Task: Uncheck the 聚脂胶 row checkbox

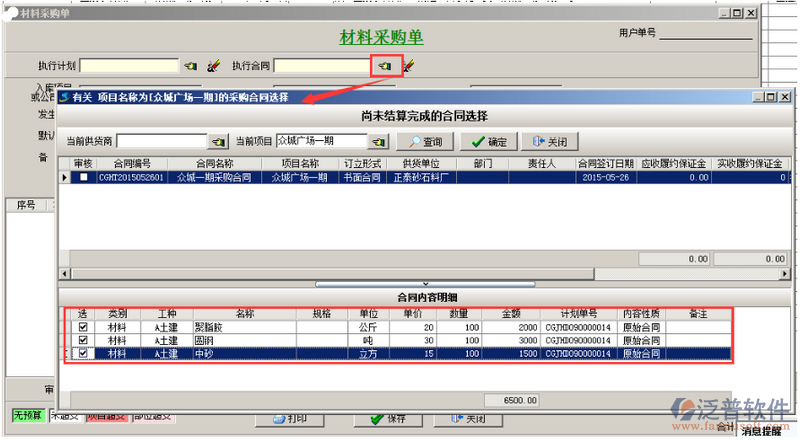Action: pos(83,326)
